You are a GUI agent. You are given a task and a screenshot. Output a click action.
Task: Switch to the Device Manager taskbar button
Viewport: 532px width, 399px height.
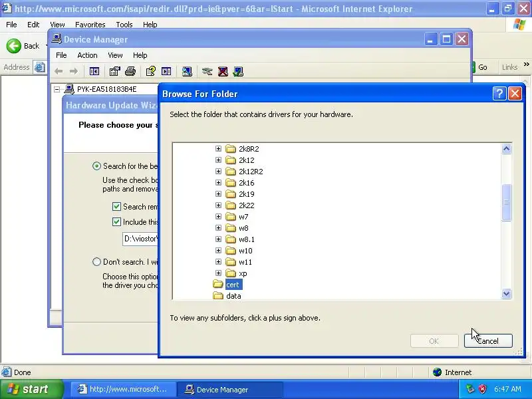pyautogui.click(x=229, y=390)
